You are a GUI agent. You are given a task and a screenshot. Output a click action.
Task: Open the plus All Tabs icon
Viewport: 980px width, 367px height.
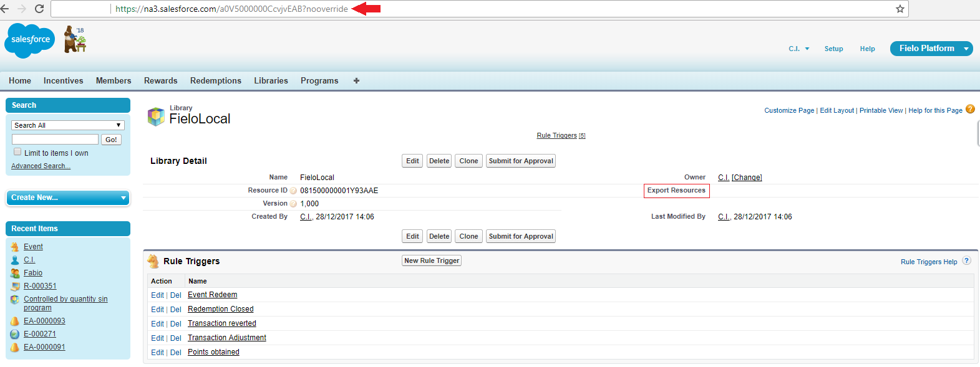pos(356,80)
